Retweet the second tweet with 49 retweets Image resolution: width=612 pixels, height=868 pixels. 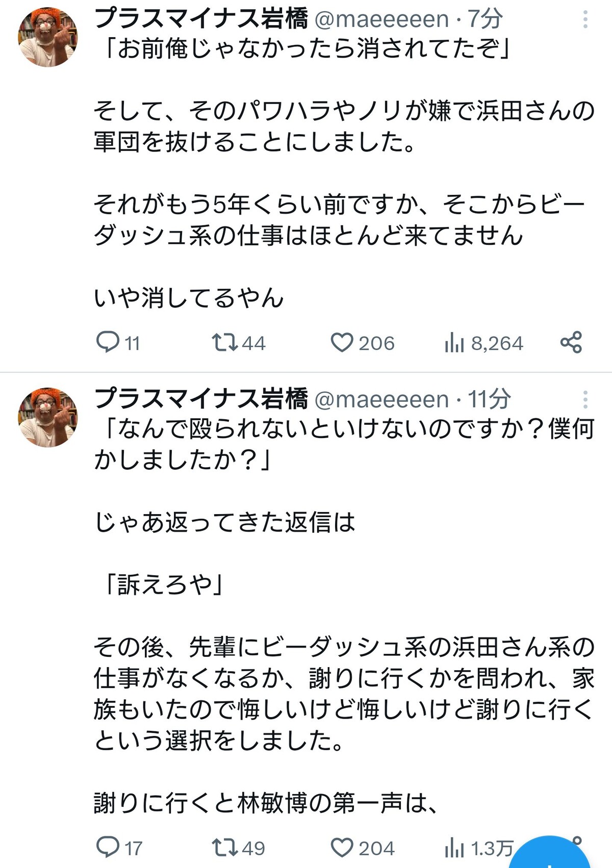[x=239, y=848]
